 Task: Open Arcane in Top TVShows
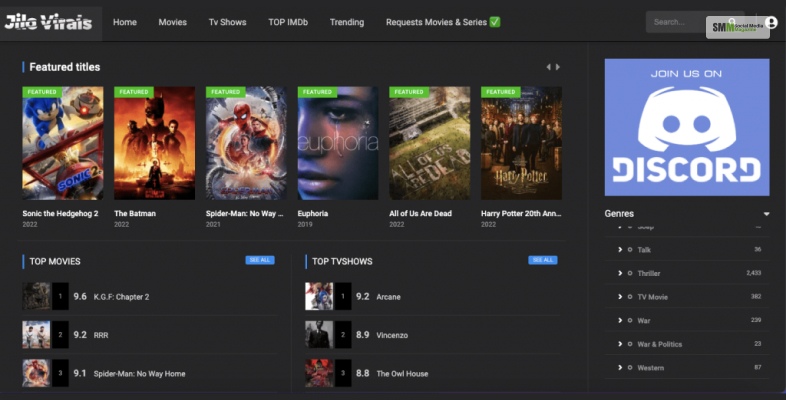click(x=388, y=297)
